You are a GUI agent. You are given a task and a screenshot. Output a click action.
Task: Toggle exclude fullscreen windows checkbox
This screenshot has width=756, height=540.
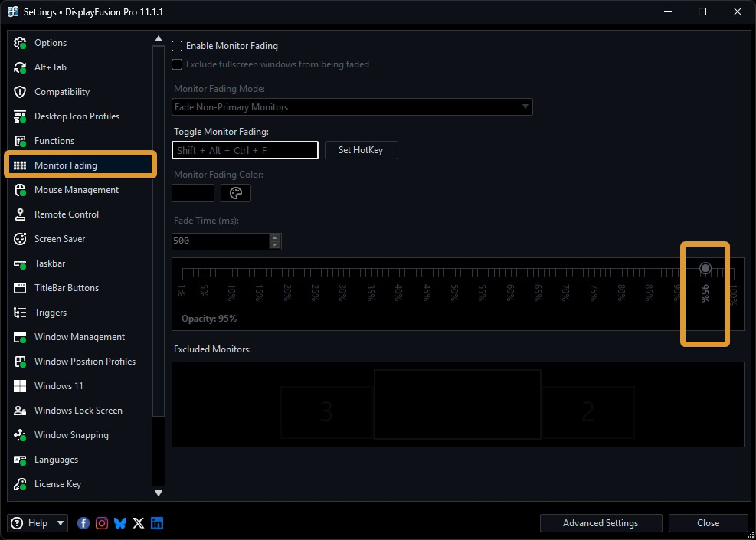pos(177,64)
